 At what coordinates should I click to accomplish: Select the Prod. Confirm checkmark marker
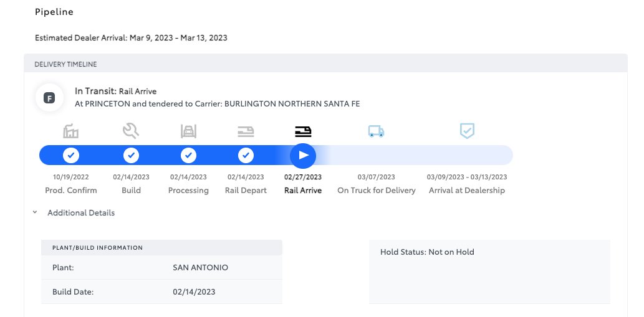(70, 156)
